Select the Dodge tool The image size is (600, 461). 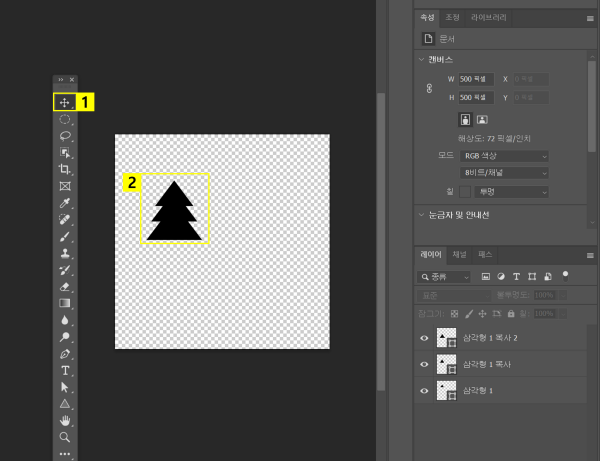tap(65, 337)
